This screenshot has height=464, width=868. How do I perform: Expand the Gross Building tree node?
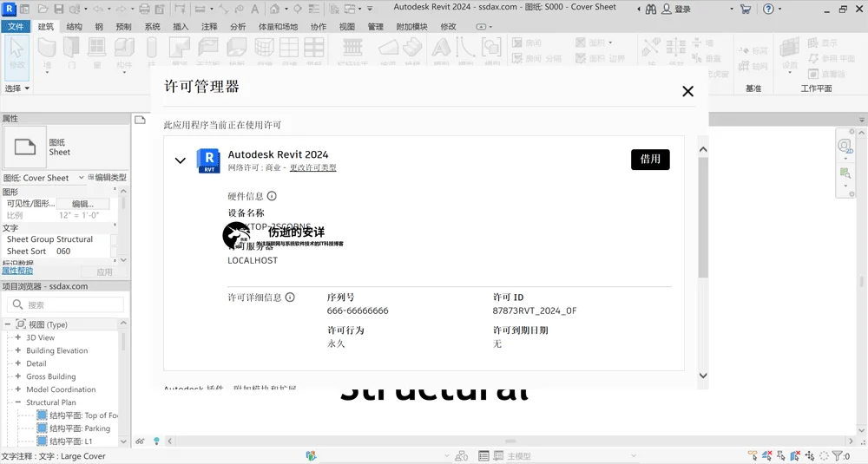17,376
